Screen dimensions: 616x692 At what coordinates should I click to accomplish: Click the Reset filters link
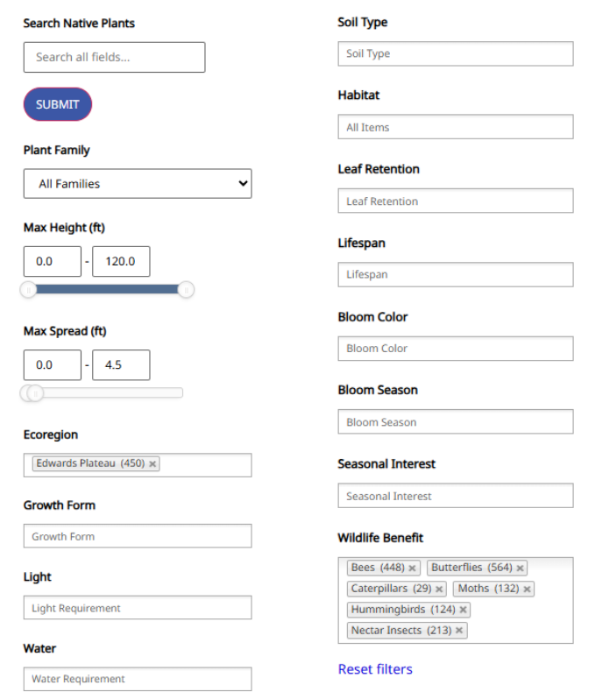point(375,669)
